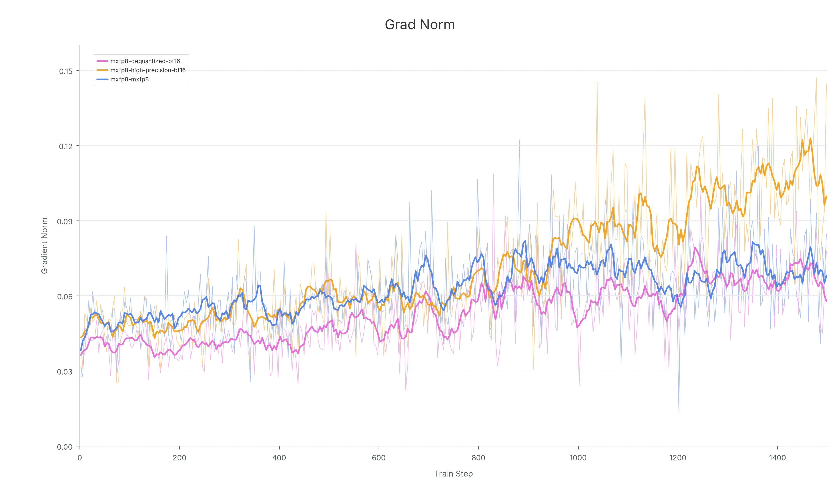The image size is (840, 504).
Task: Click the 0 x-axis tick label
Action: [x=80, y=458]
